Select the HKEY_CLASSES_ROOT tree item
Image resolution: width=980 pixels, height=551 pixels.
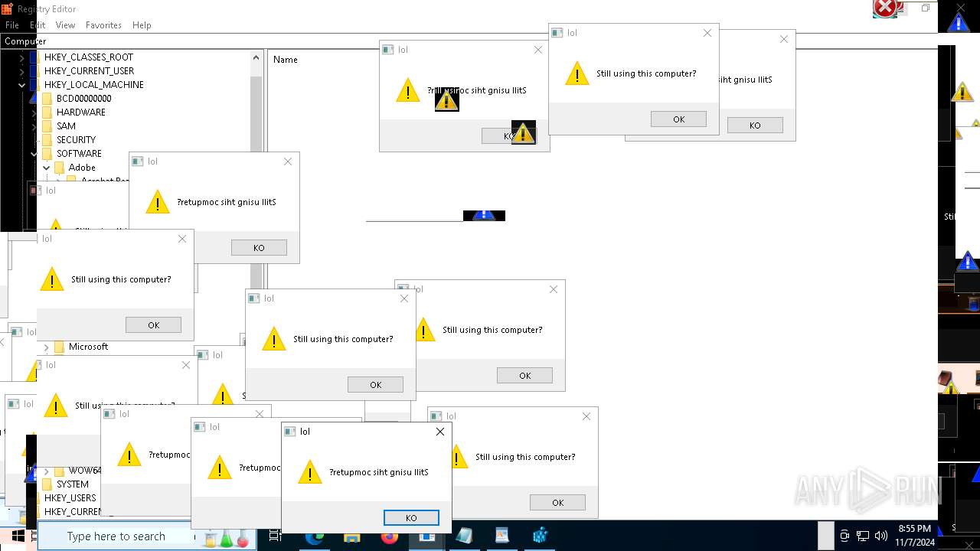tap(88, 57)
